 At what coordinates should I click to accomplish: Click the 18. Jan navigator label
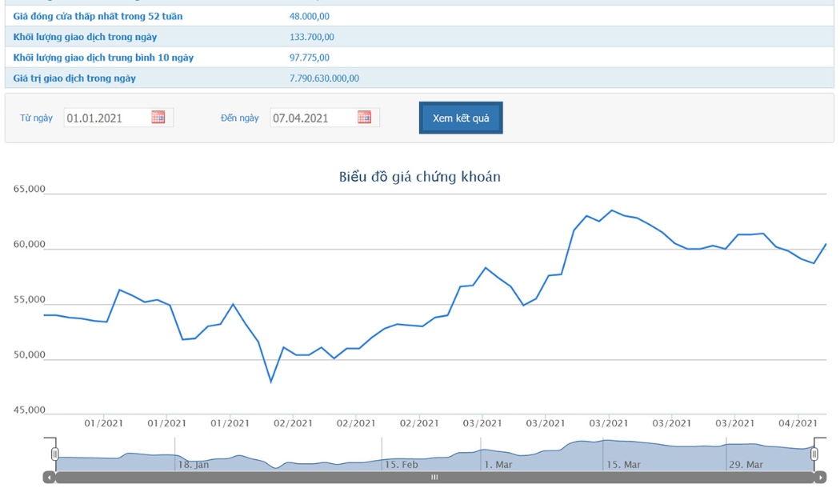point(194,464)
